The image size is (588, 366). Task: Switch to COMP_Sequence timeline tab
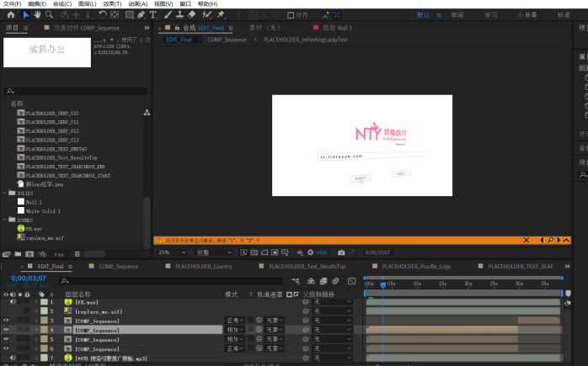point(118,267)
